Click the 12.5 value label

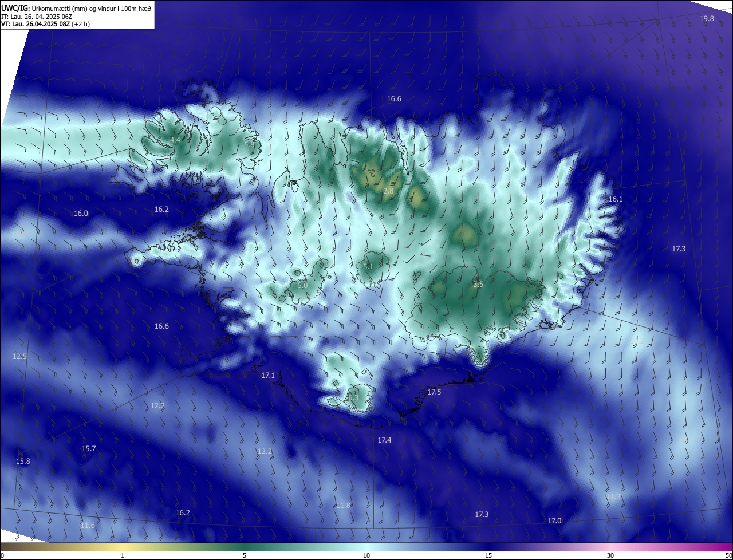(19, 356)
